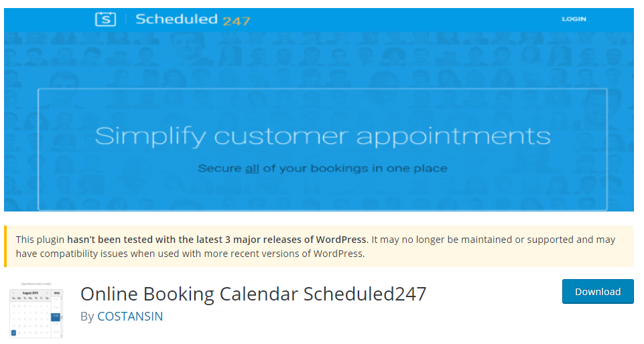
Task: Click the underlined word 'all' in banner
Action: (252, 169)
